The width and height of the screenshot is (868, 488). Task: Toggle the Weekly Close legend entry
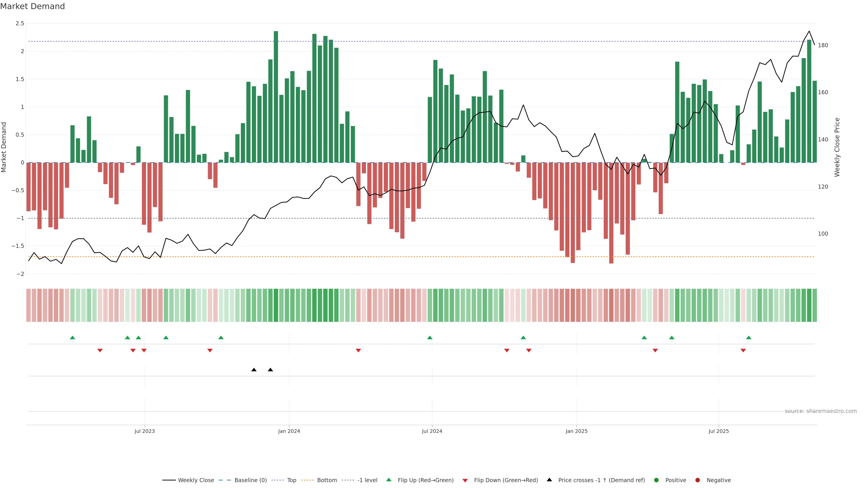[x=196, y=480]
